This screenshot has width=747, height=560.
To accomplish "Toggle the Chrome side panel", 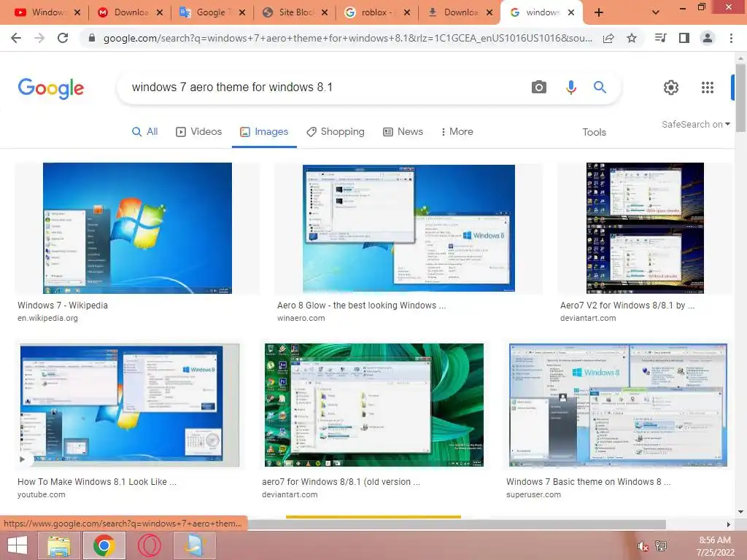I will (x=684, y=38).
